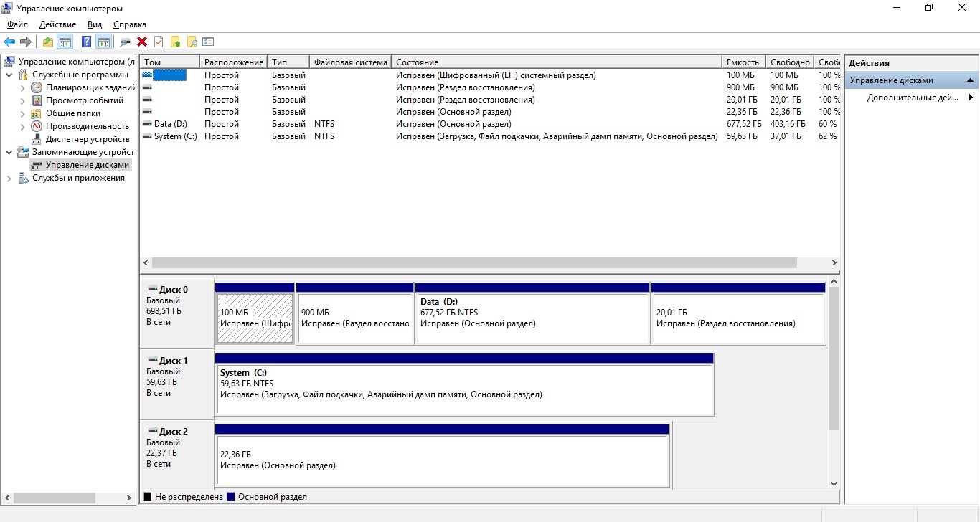Click the disk icon beside Диск 2
980x522 pixels.
(x=153, y=431)
